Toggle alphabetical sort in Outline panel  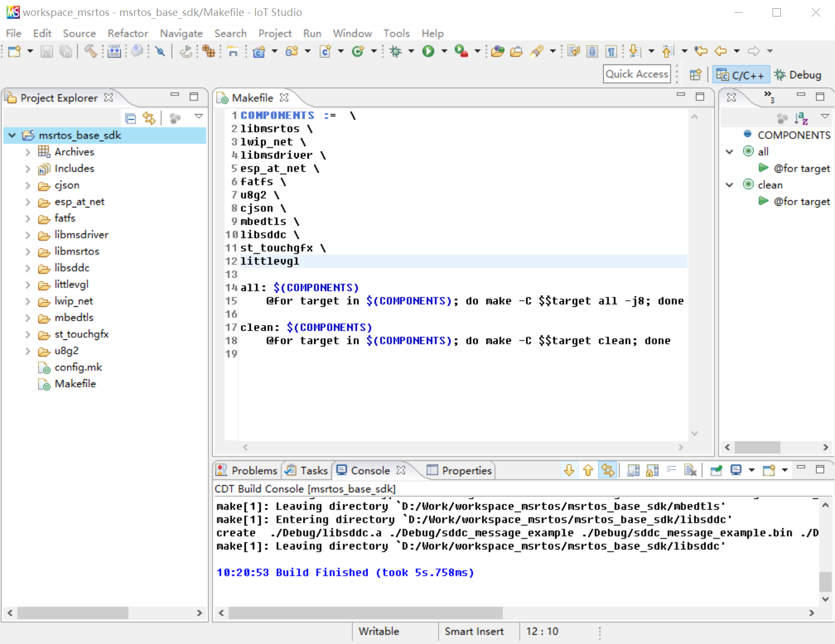[x=801, y=118]
